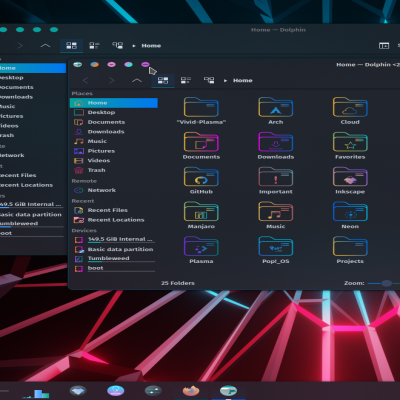This screenshot has width=400, height=400.
Task: Open the Neon folder
Action: click(350, 215)
